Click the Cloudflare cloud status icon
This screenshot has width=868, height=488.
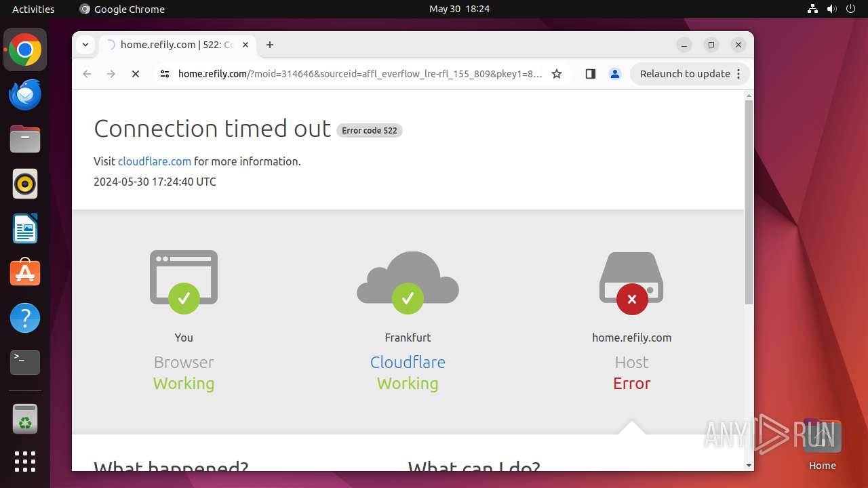tap(408, 282)
